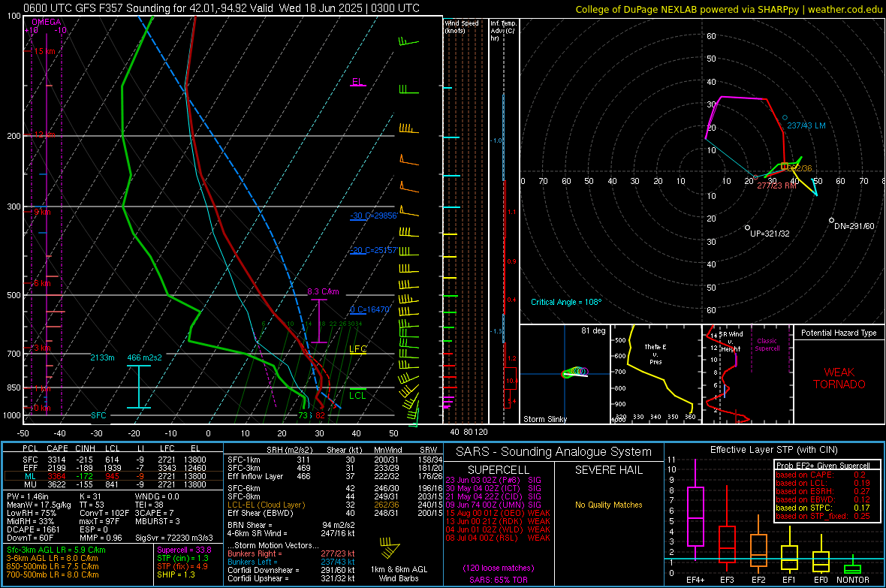This screenshot has height=588, width=886.
Task: Click the '237/43 LM' hodograph label
Action: [x=806, y=125]
